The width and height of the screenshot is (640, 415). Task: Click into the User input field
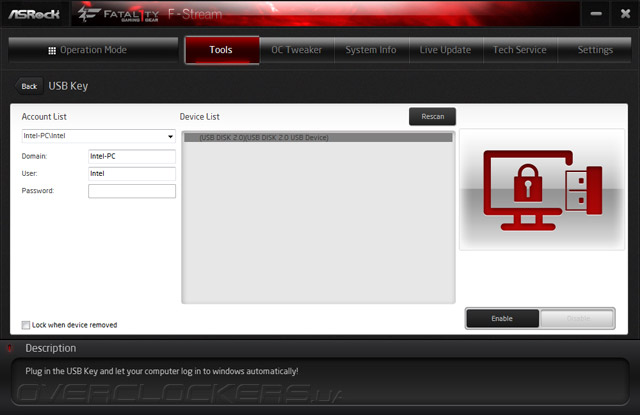point(132,173)
